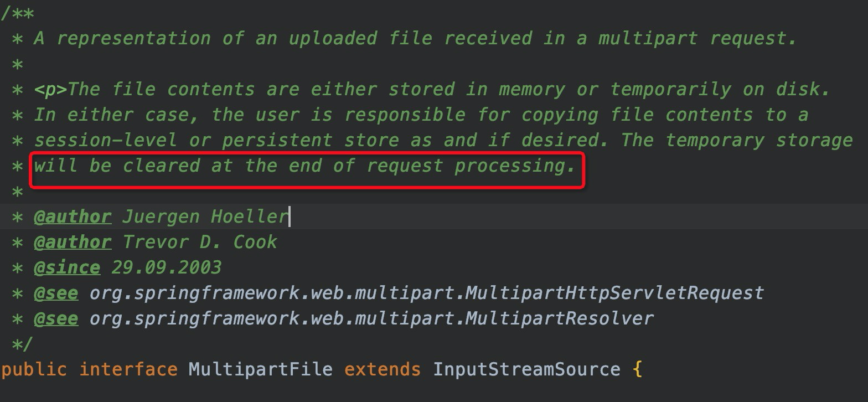Click the @author tag before Trevor D. Cook
The width and height of the screenshot is (868, 402).
pyautogui.click(x=73, y=242)
